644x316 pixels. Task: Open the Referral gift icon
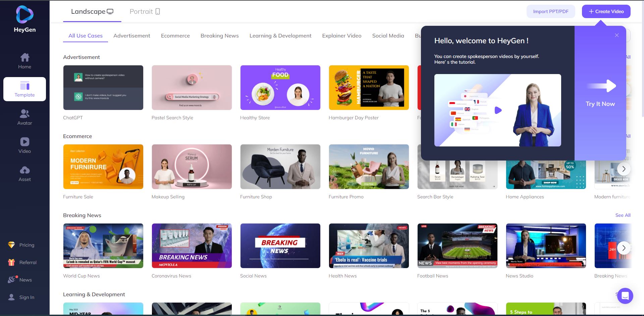11,262
